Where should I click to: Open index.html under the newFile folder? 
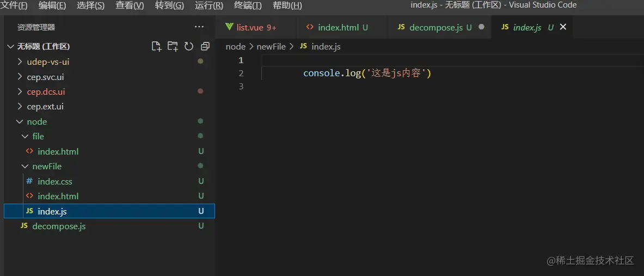[x=109, y=197]
